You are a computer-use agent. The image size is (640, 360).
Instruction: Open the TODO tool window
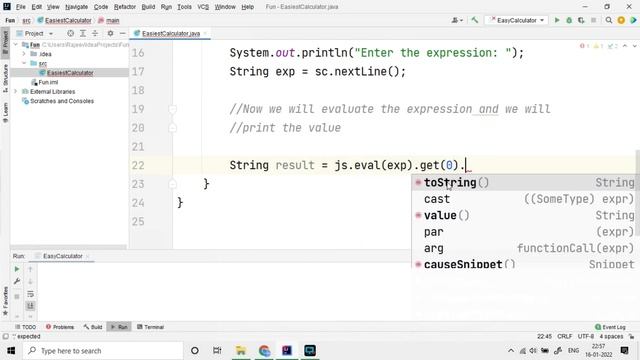pos(26,327)
